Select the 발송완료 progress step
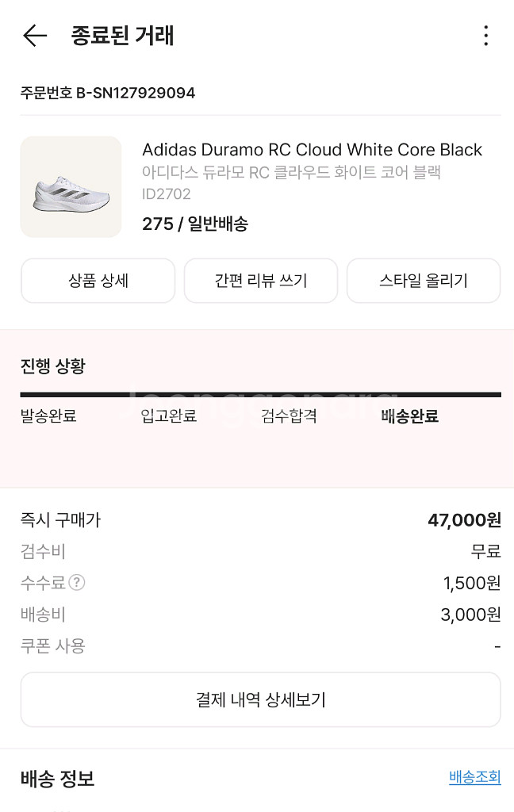This screenshot has height=812, width=514. pyautogui.click(x=48, y=416)
